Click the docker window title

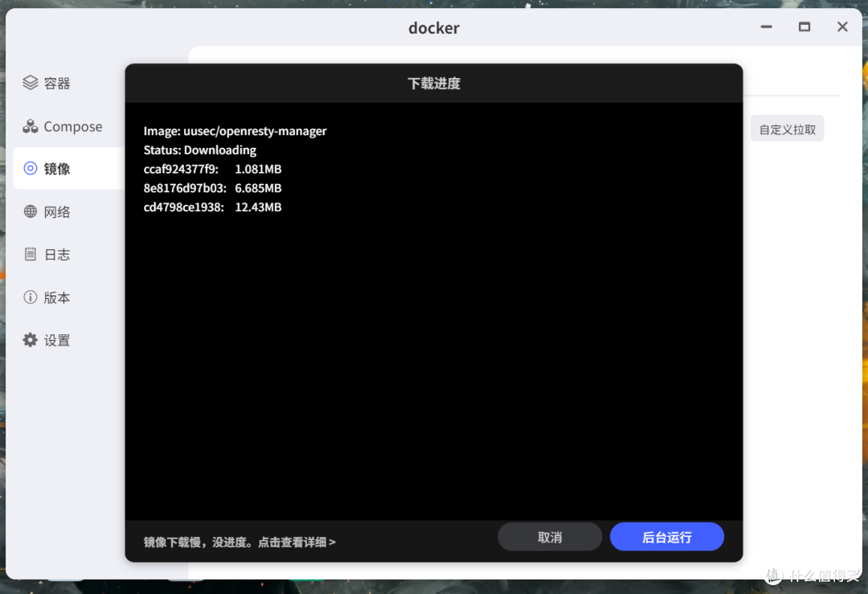[434, 27]
